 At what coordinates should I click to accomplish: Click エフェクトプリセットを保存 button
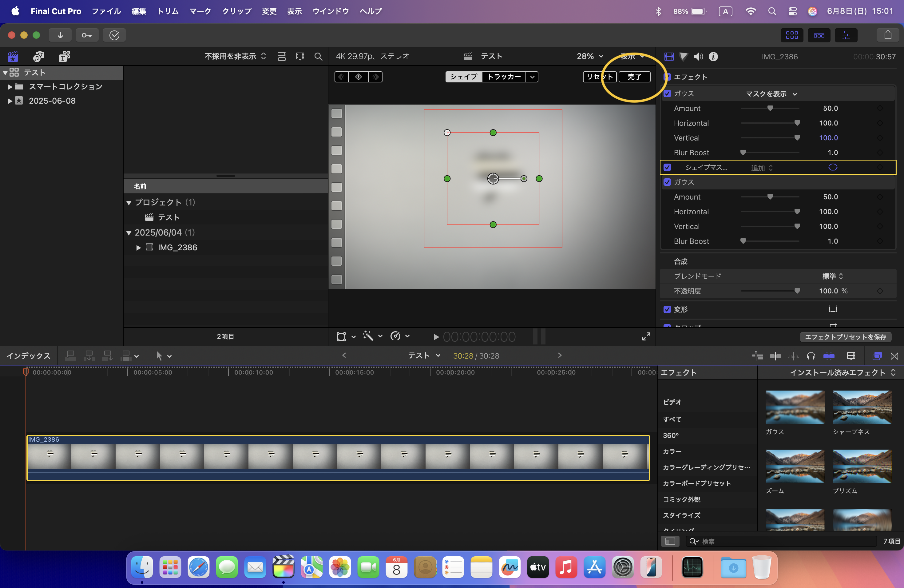tap(845, 337)
